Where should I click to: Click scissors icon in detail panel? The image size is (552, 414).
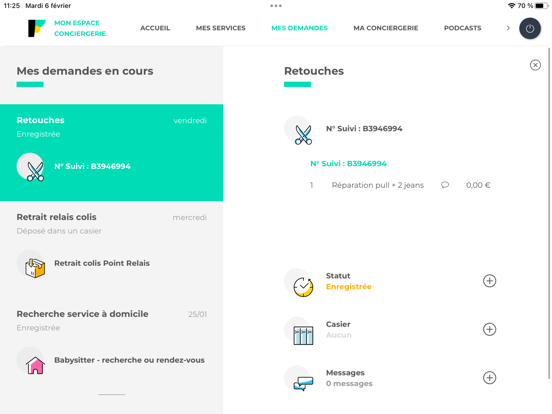click(303, 135)
